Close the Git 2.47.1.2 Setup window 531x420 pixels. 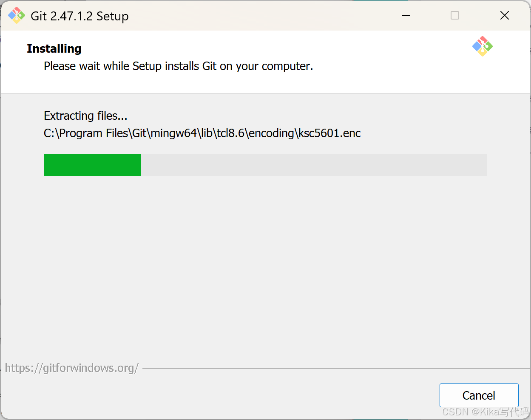[505, 16]
